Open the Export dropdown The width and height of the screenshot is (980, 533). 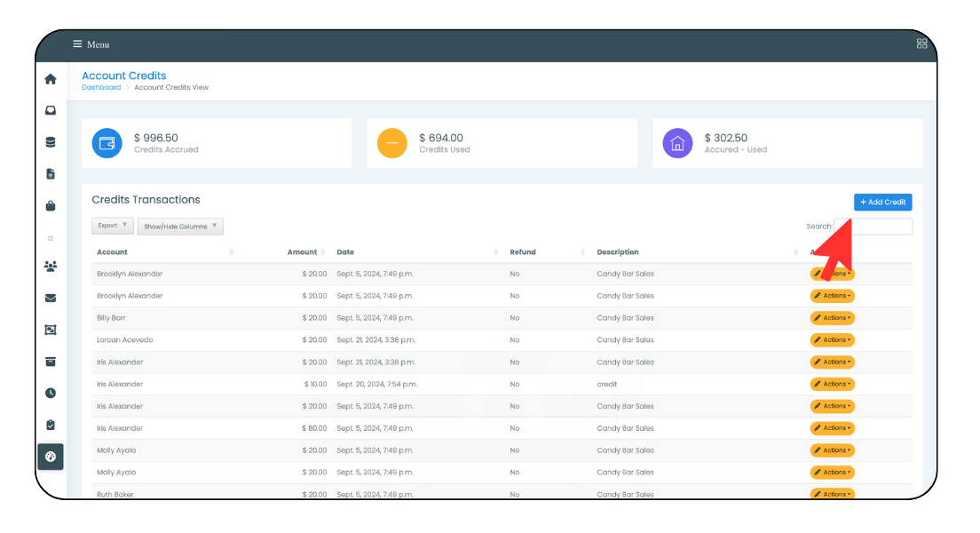[113, 226]
